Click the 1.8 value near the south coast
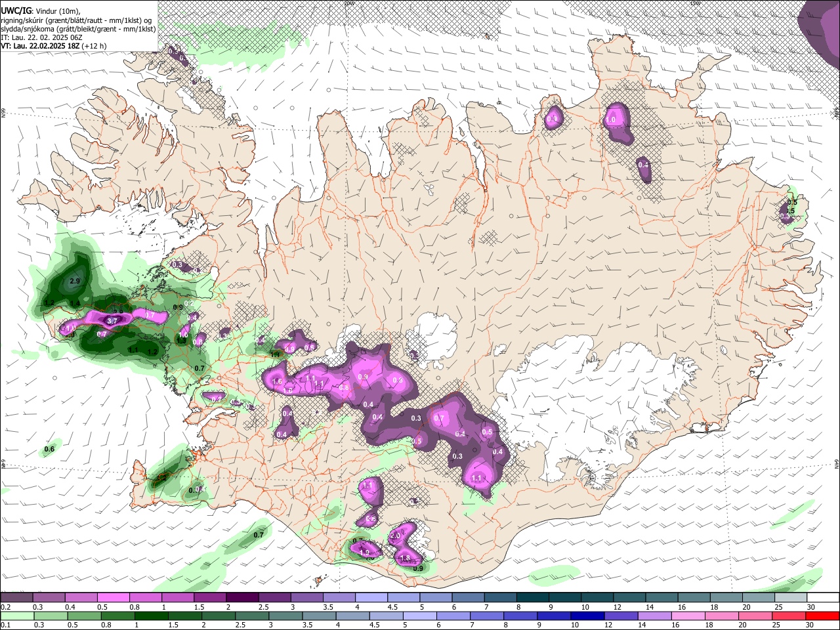 405,558
